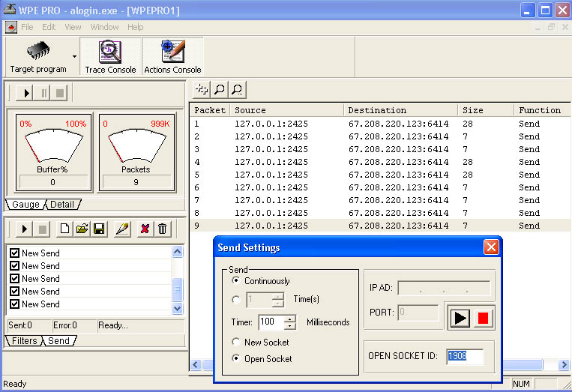Screen dimensions: 572x392
Task: Uncheck the second New Send checkbox
Action: (x=14, y=266)
